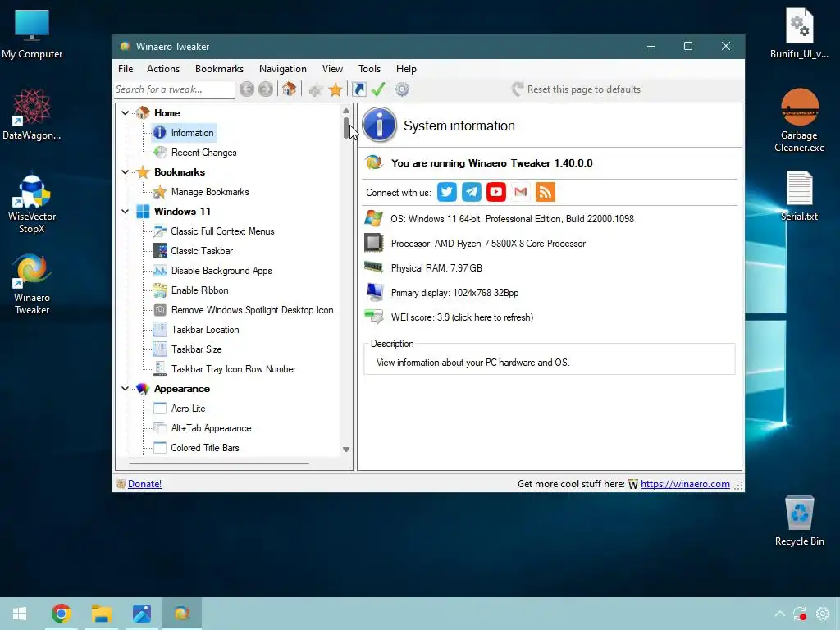Viewport: 840px width, 630px height.
Task: Open the Bookmarks menu
Action: click(x=219, y=69)
